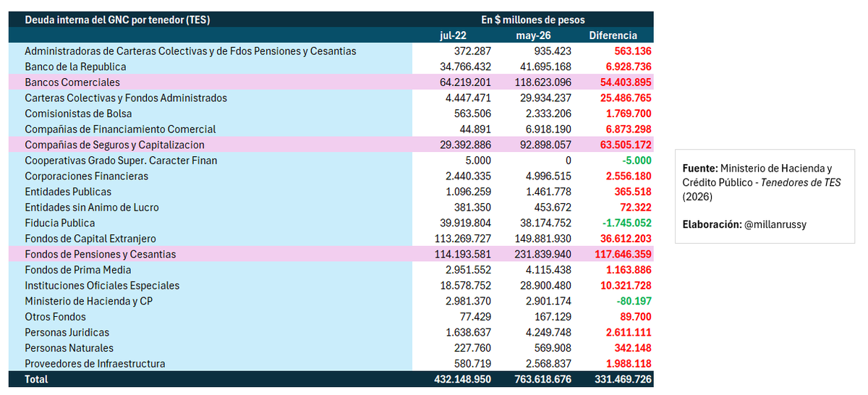Click 'Ministerio de Hacienda y CP' label
868x395 pixels.
89,301
